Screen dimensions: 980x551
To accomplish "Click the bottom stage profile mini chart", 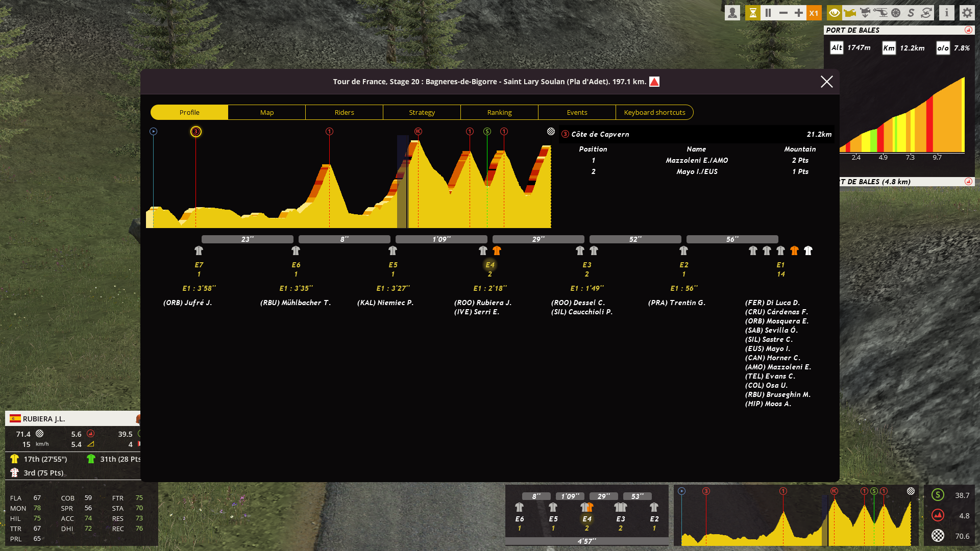I will pos(796,516).
